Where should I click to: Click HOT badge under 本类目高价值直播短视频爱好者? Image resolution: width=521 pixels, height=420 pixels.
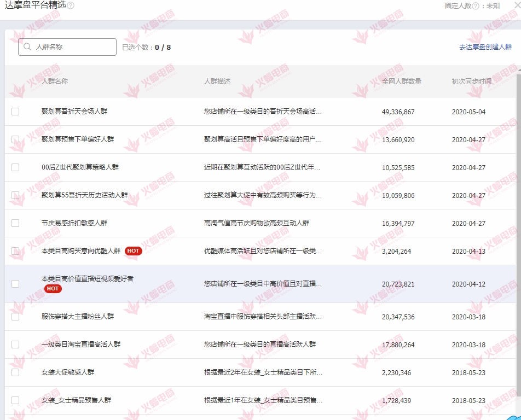53,288
